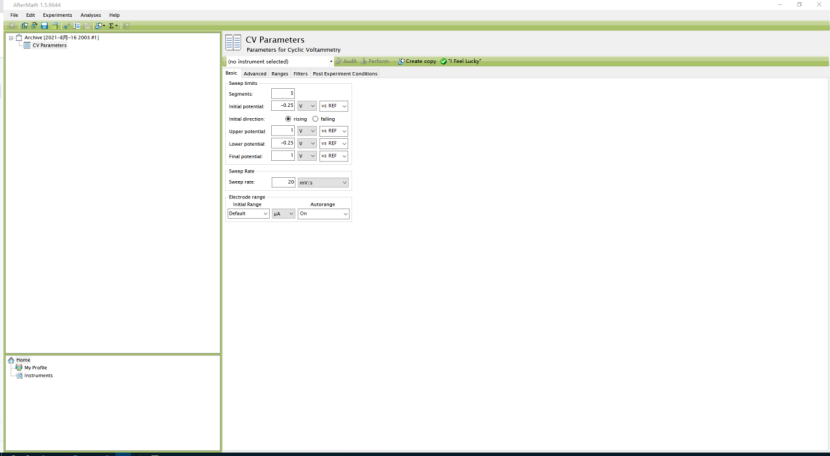Switch to the Advanced tab

pyautogui.click(x=255, y=74)
